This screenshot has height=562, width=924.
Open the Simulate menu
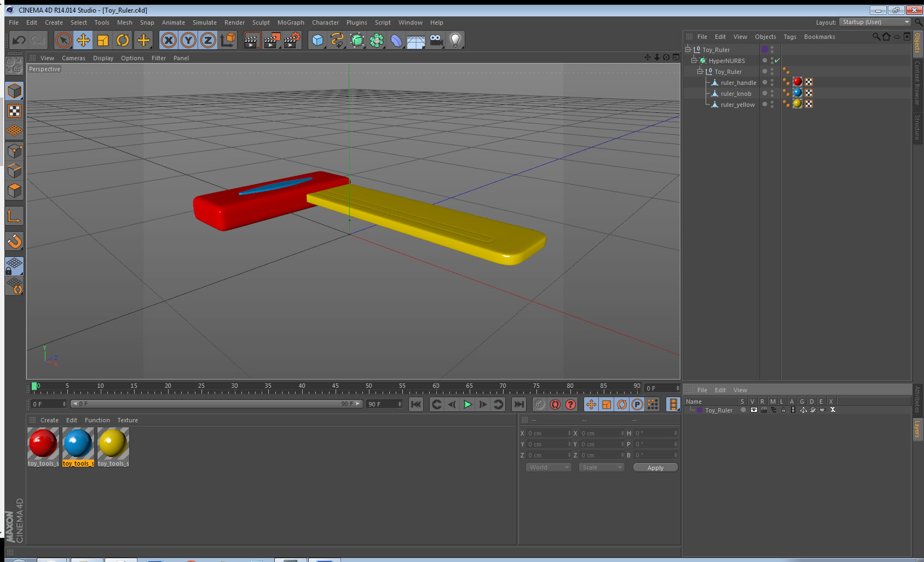tap(204, 22)
